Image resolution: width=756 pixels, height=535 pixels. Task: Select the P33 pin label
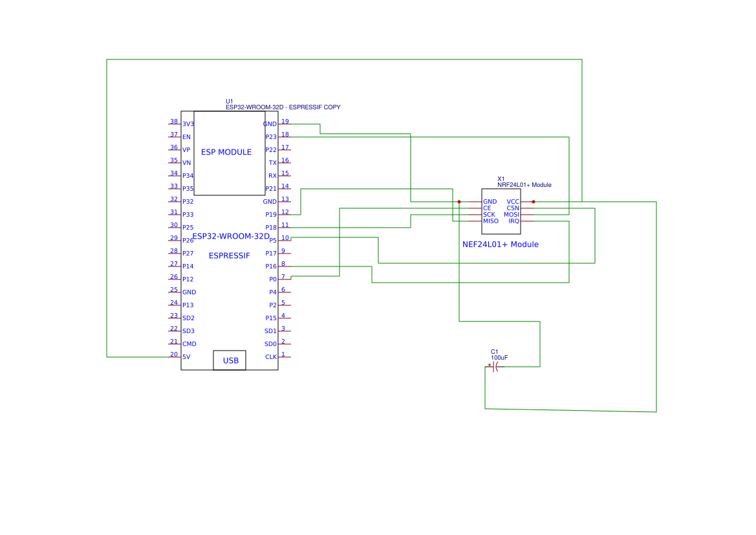[188, 215]
